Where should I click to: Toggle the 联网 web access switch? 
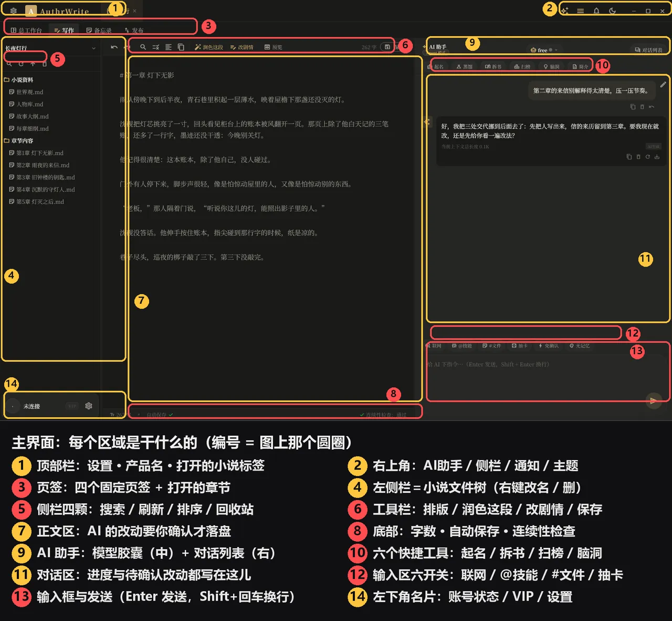[434, 346]
